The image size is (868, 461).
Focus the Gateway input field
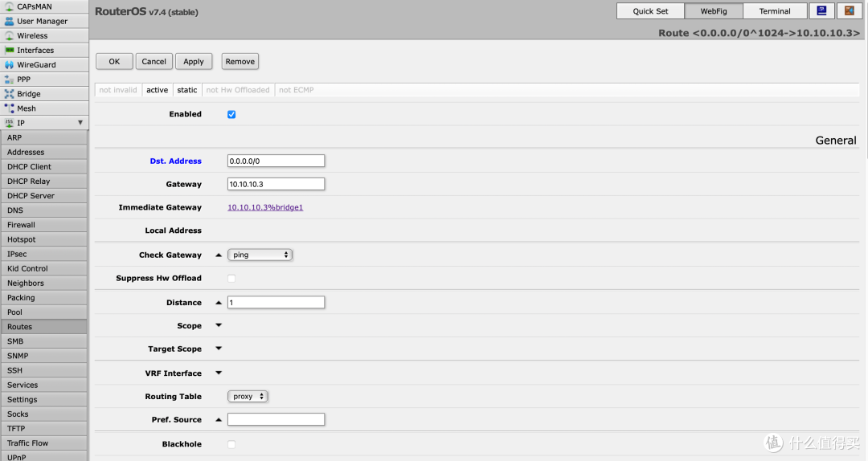[276, 184]
